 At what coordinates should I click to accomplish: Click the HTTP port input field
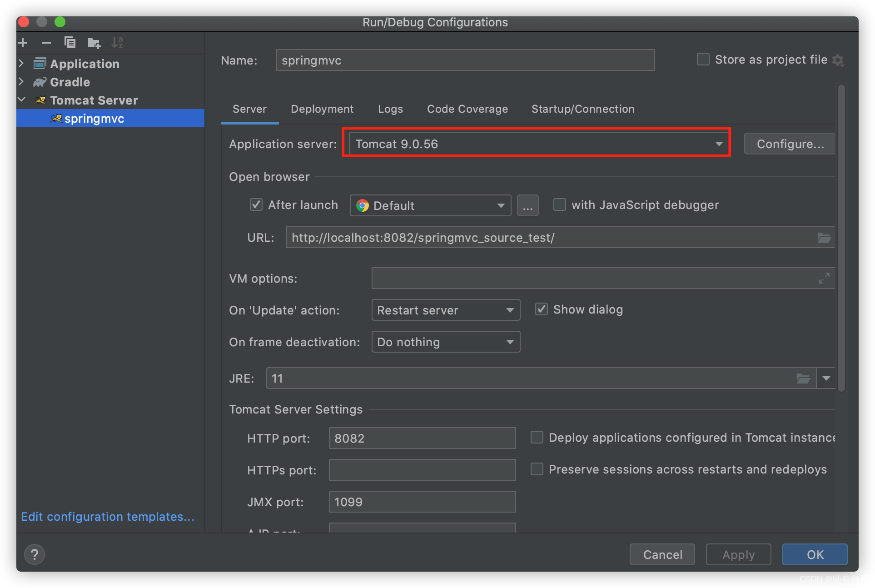click(422, 438)
